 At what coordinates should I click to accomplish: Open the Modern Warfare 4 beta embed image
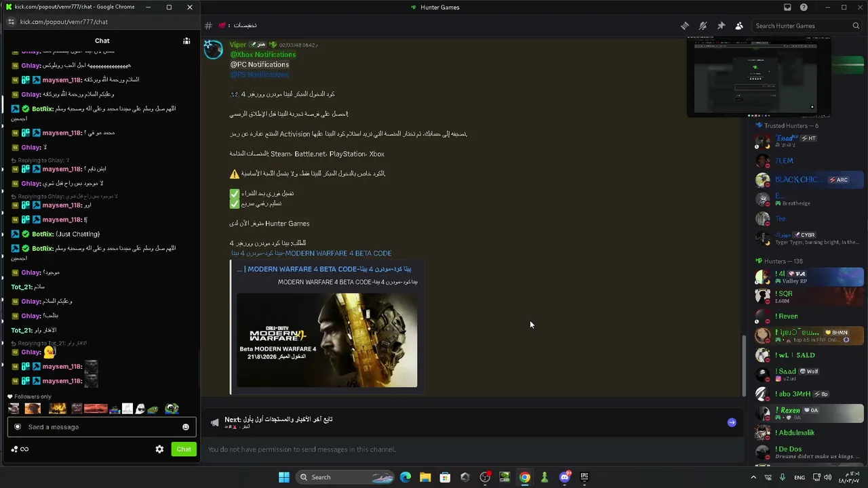(x=327, y=340)
